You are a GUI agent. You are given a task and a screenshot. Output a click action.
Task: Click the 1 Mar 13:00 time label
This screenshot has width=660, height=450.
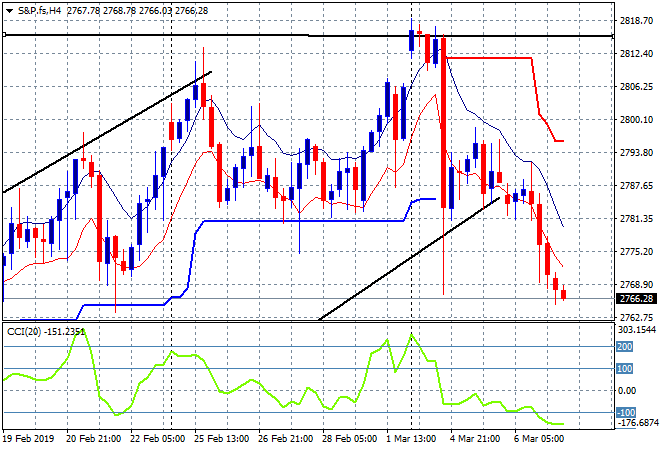[411, 439]
